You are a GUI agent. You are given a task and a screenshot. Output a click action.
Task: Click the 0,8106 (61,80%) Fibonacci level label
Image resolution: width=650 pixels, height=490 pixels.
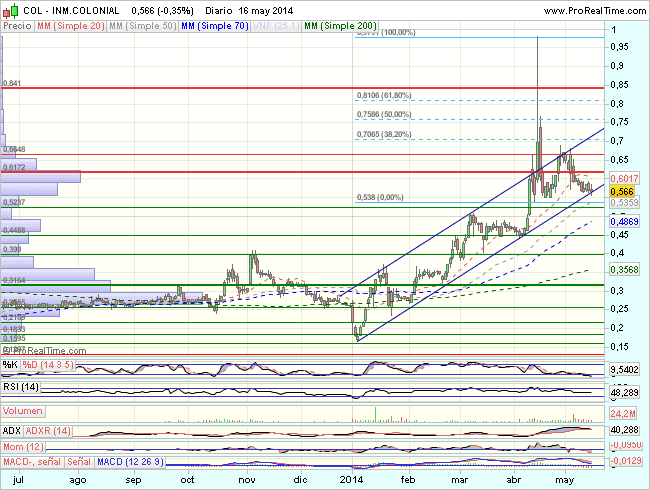tap(384, 96)
